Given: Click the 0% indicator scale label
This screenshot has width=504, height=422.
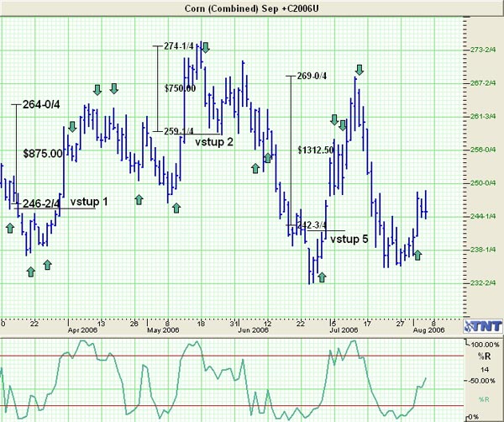Looking at the screenshot, I should (x=474, y=417).
